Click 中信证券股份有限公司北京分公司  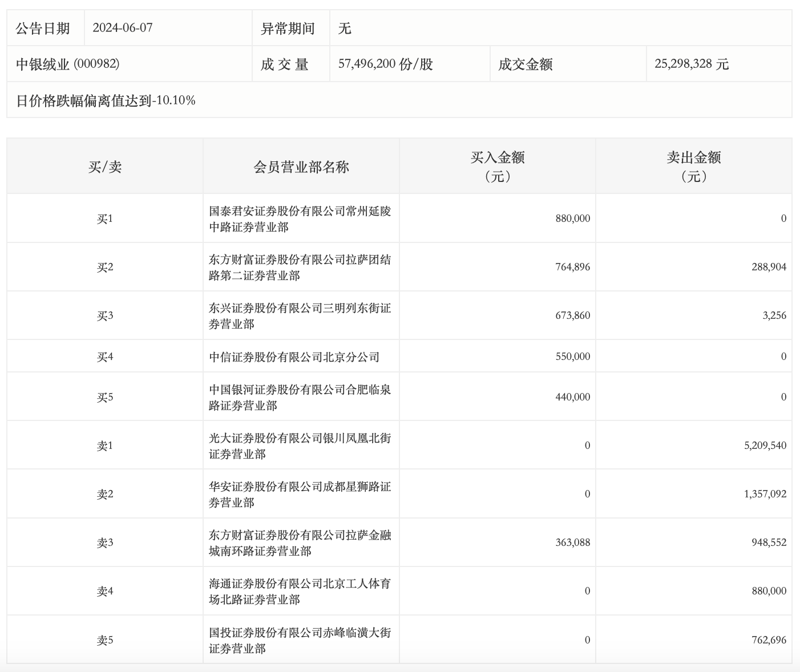294,357
